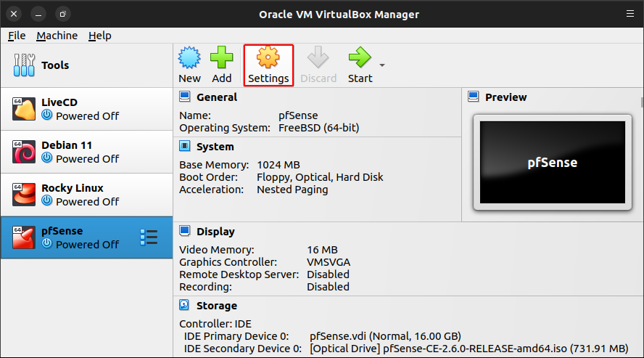
Task: Click Rocky Linux Powered Off status icon
Action: click(47, 200)
